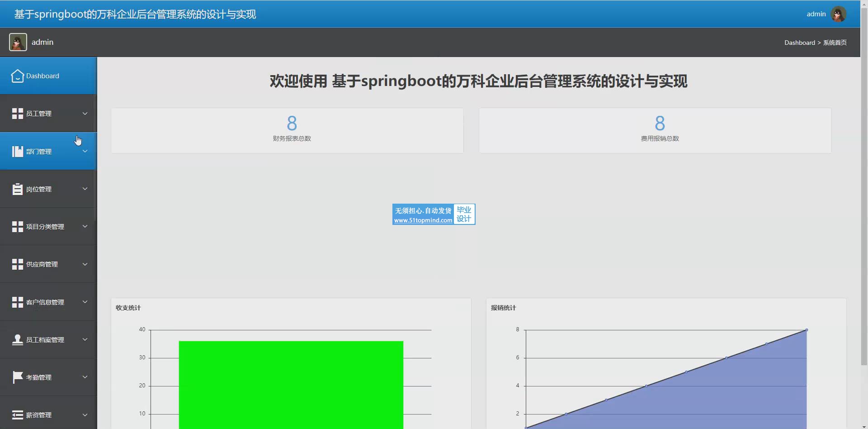The width and height of the screenshot is (868, 429).
Task: Open the 考勤管理 menu label
Action: click(x=39, y=377)
